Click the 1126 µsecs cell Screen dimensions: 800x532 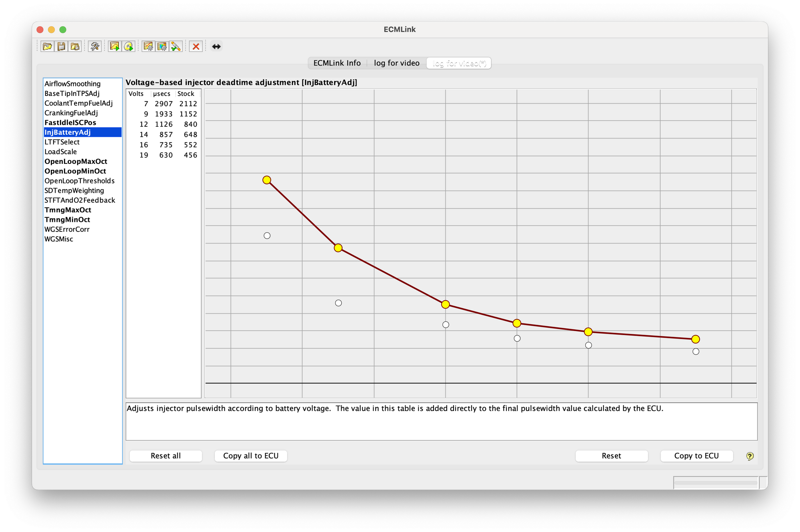point(163,124)
